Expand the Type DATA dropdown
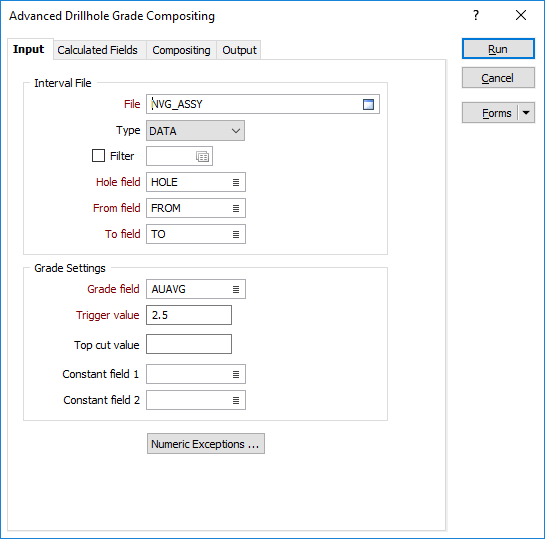The image size is (546, 540). pos(195,131)
